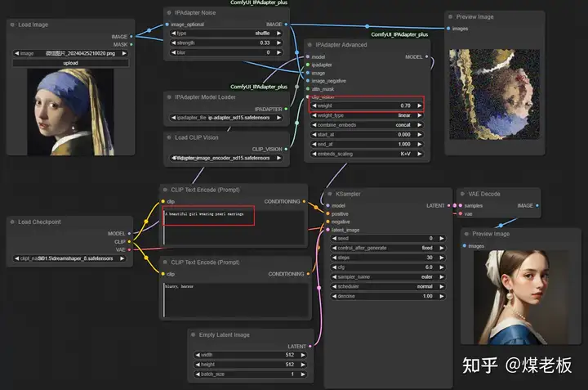Click the latent_image input port on KSampler

coord(328,230)
